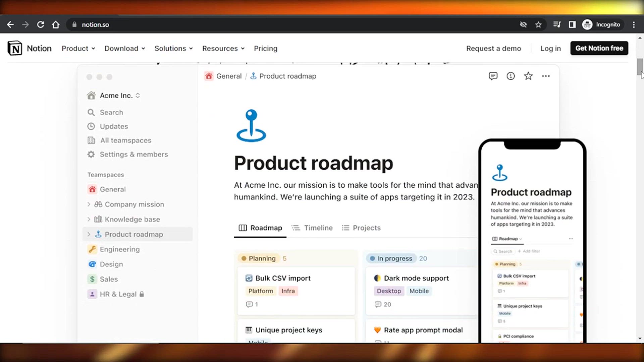Favorite the page with the star outline icon
Screen dimensions: 644x362
pos(528,76)
